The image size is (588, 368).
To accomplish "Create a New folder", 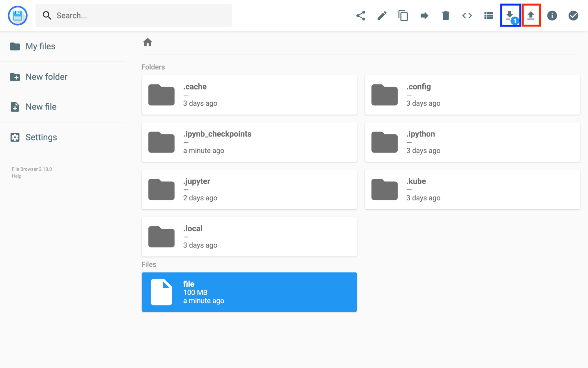I will [x=39, y=77].
